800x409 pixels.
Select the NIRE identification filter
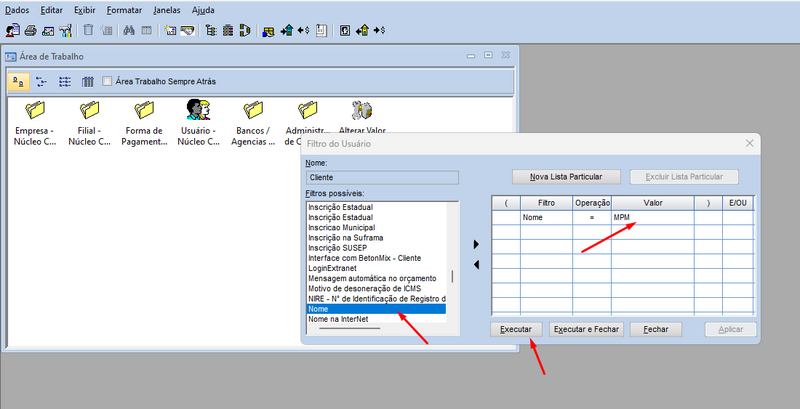point(376,299)
